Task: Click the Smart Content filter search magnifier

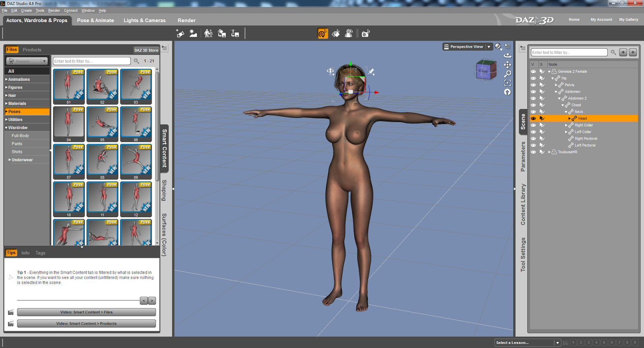Action: (x=136, y=61)
